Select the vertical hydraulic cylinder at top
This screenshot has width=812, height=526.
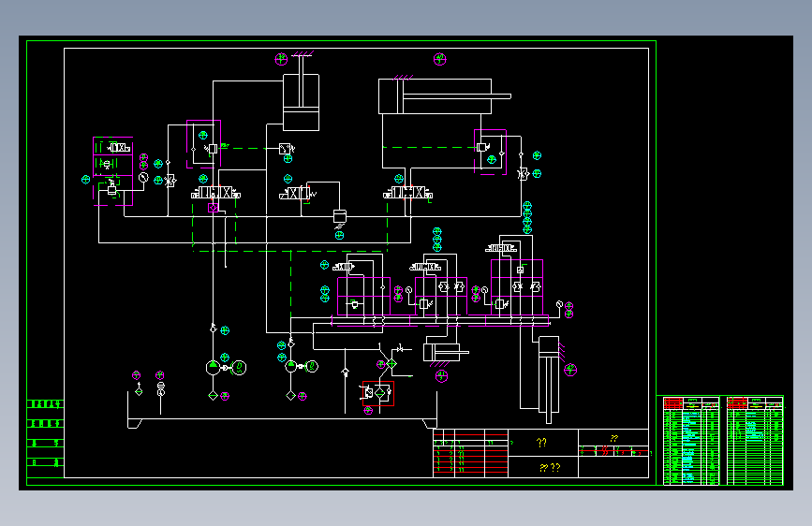tap(301, 95)
